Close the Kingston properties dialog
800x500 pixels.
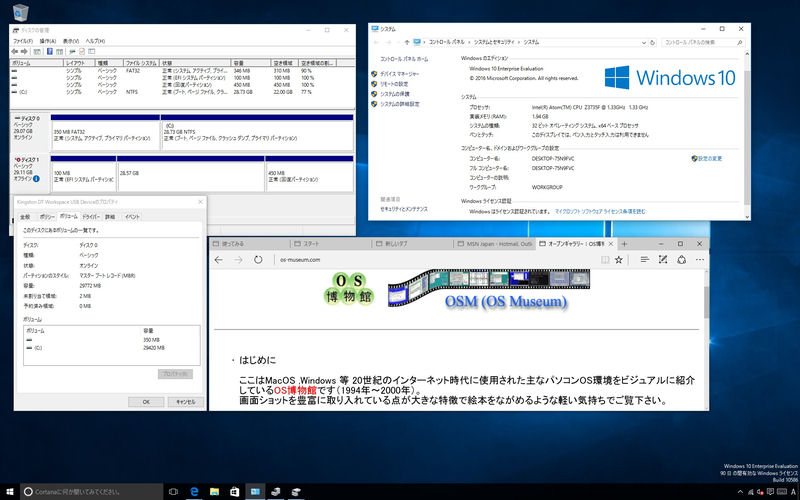point(200,202)
